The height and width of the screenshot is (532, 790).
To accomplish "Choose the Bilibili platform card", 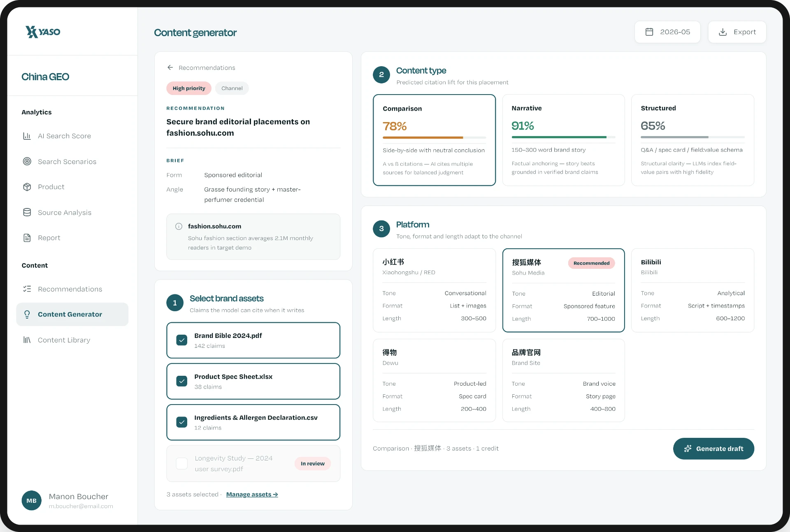I will click(692, 290).
